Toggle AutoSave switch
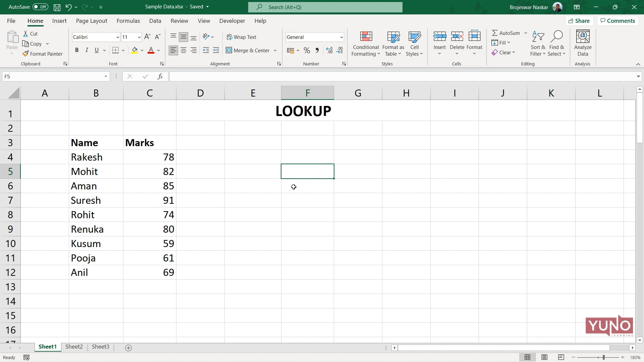This screenshot has height=362, width=644. point(40,7)
